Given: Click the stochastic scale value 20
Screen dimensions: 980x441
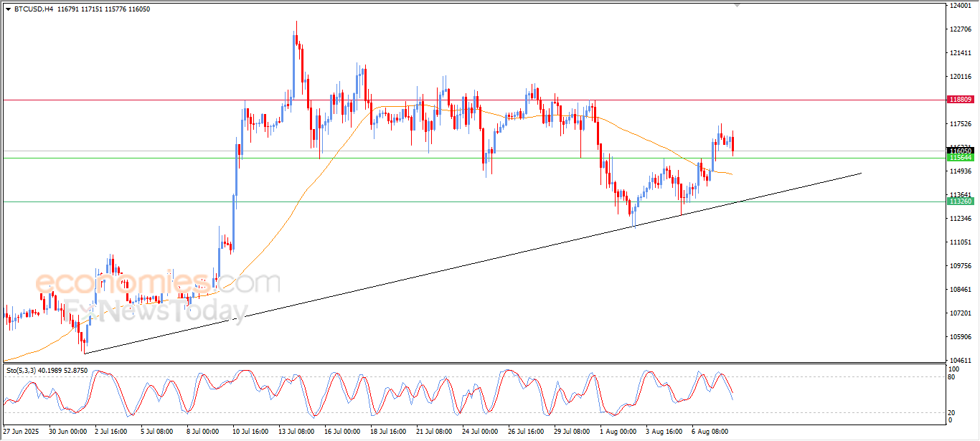Looking at the screenshot, I should pos(953,412).
